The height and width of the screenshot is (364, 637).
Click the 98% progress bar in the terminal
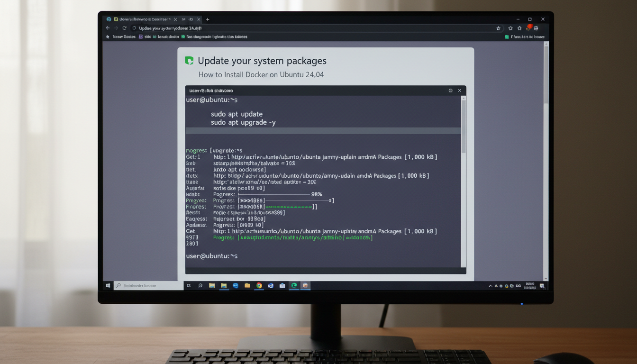point(273,194)
